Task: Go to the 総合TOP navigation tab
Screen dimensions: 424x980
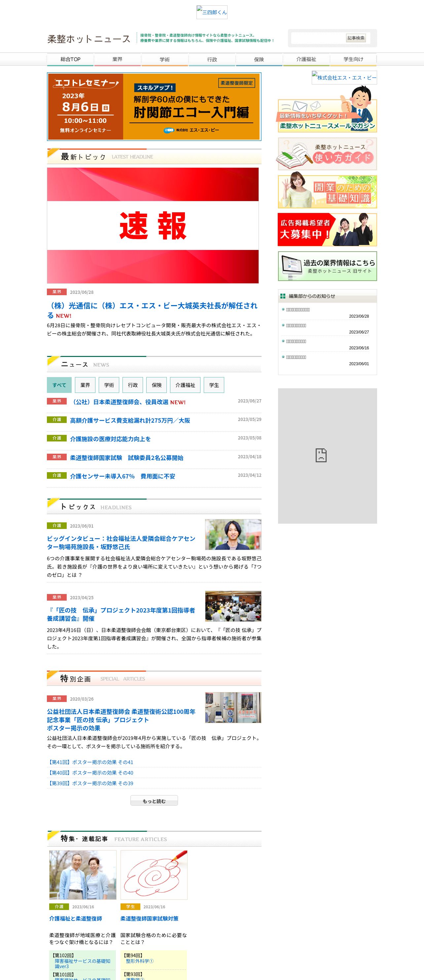Action: [70, 59]
